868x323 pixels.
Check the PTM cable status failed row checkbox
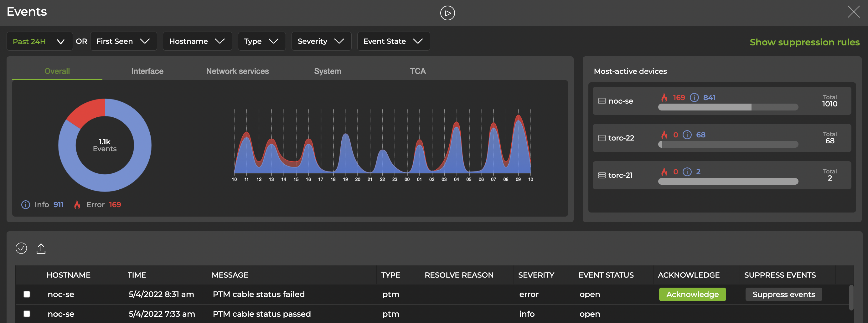(x=27, y=294)
